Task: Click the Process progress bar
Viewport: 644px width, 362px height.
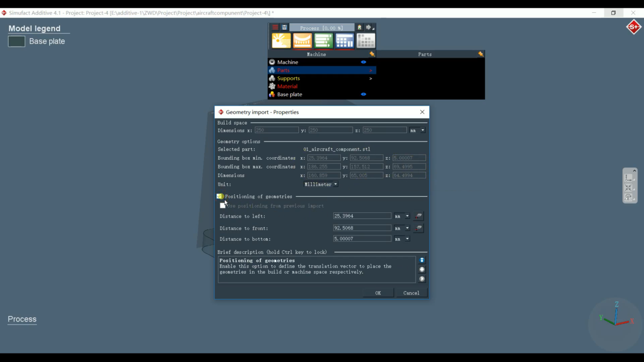Action: pyautogui.click(x=321, y=28)
